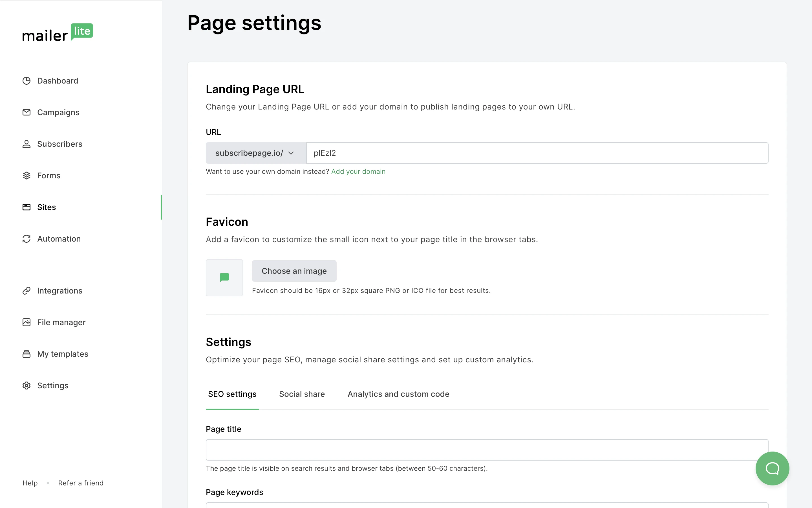
Task: Open the Dashboard menu item
Action: coord(58,81)
